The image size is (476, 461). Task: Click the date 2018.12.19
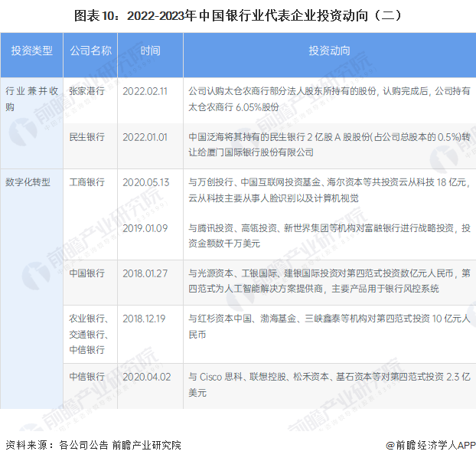click(144, 319)
